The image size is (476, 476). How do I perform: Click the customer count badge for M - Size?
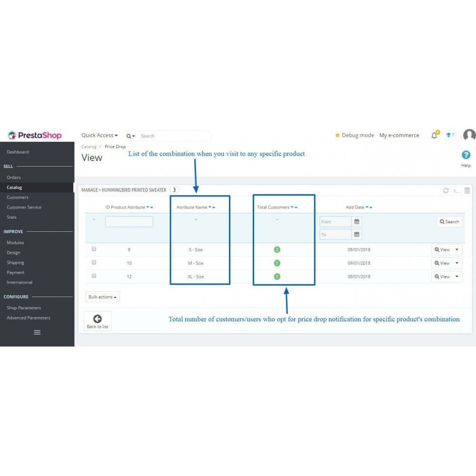[x=277, y=263]
